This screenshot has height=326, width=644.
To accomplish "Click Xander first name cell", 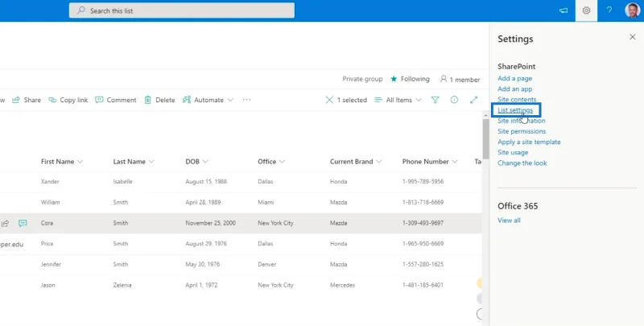I will (50, 181).
